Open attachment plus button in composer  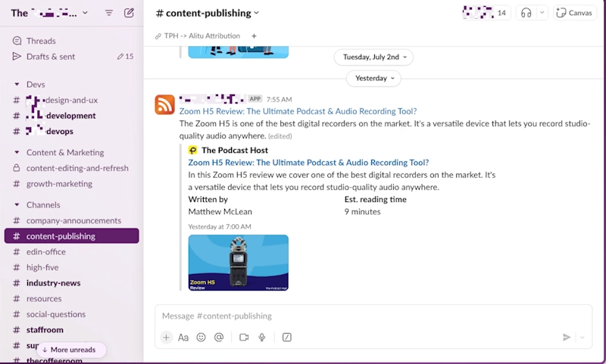pyautogui.click(x=166, y=338)
